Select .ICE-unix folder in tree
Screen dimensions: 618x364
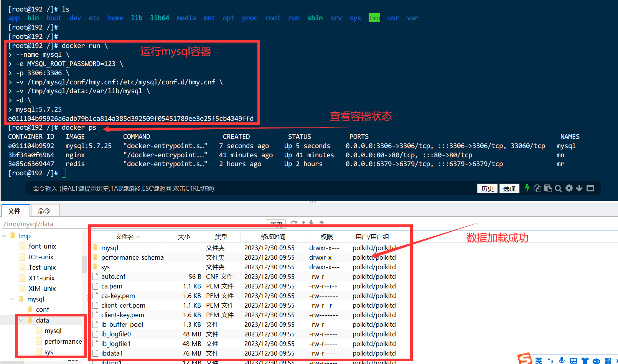(x=40, y=257)
